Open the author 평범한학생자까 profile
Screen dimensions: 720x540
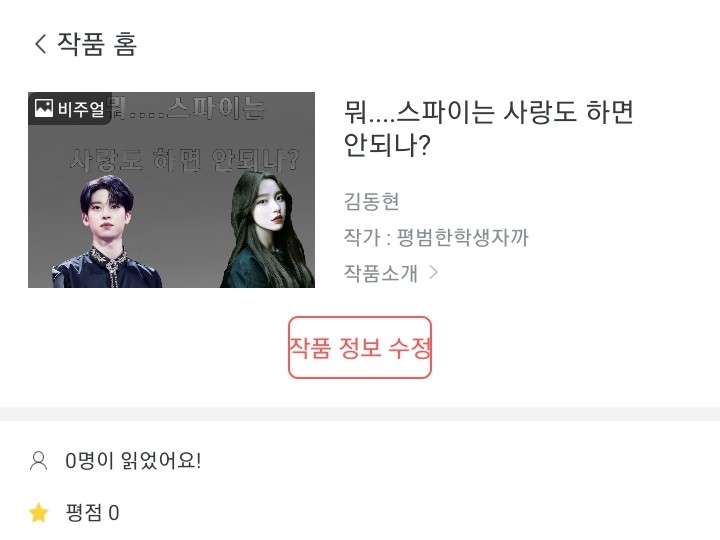pos(462,237)
